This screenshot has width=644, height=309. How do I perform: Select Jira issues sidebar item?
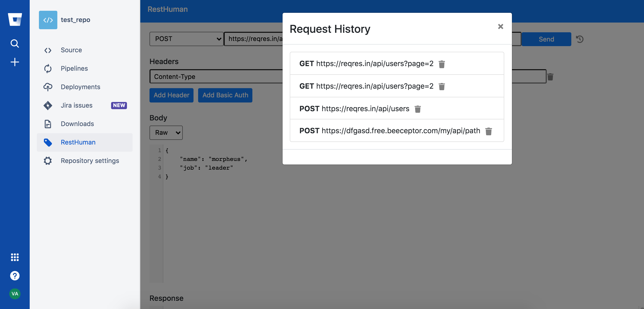tap(77, 105)
